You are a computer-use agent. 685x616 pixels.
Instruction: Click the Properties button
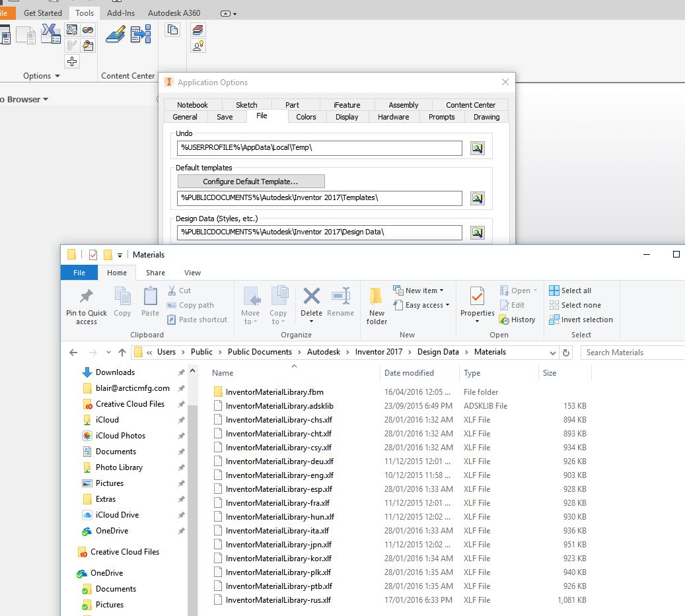tap(477, 305)
